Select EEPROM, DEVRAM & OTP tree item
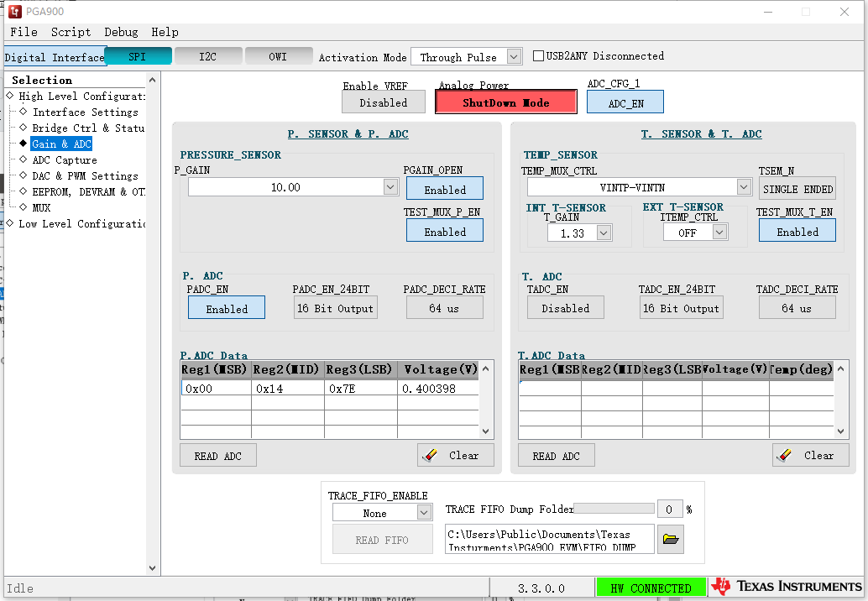Screen dimensions: 868x601 89,191
